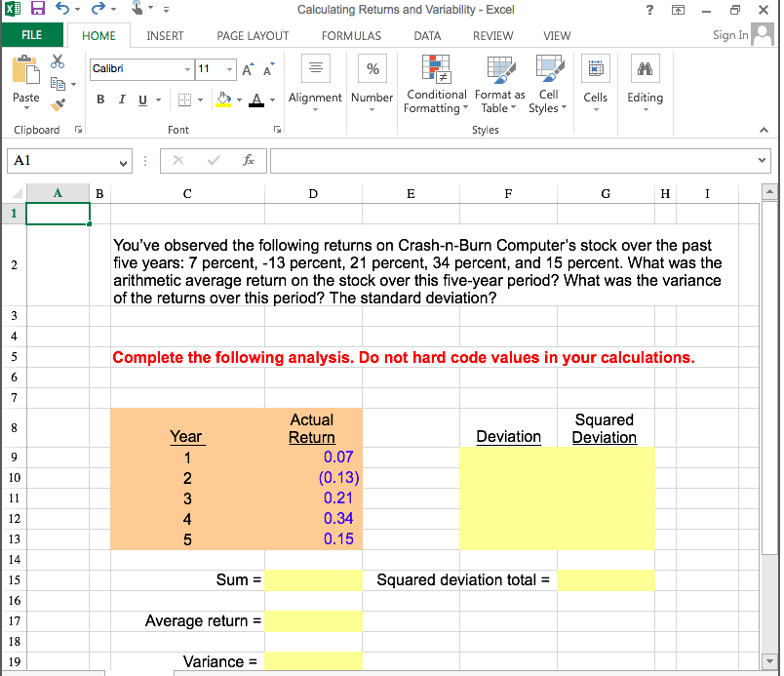Apply italic formatting
Screen dimensions: 784x676
tap(122, 98)
